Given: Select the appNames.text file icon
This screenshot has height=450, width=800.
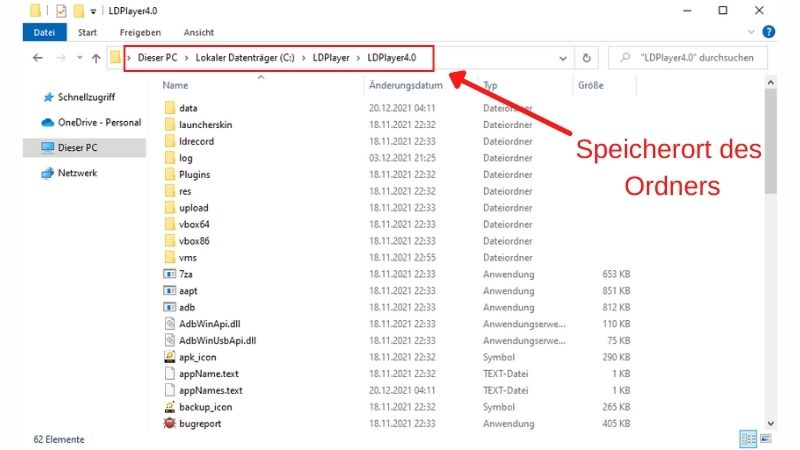Looking at the screenshot, I should click(x=170, y=390).
